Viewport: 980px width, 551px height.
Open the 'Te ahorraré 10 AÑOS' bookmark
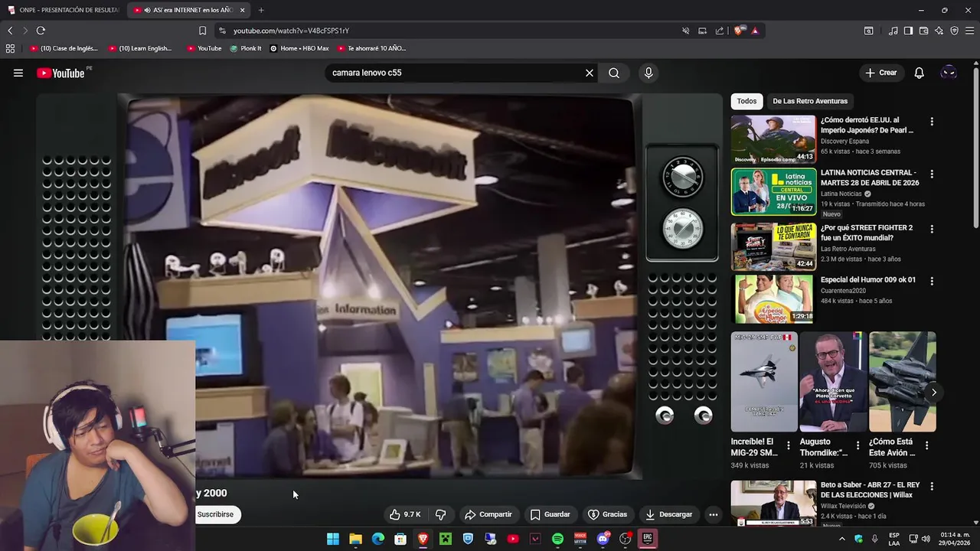(371, 48)
